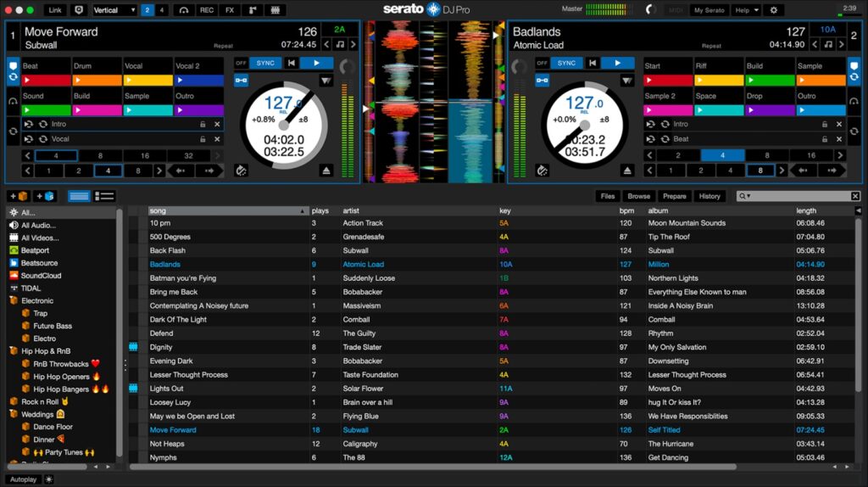
Task: Click the library search input field
Action: pyautogui.click(x=798, y=196)
